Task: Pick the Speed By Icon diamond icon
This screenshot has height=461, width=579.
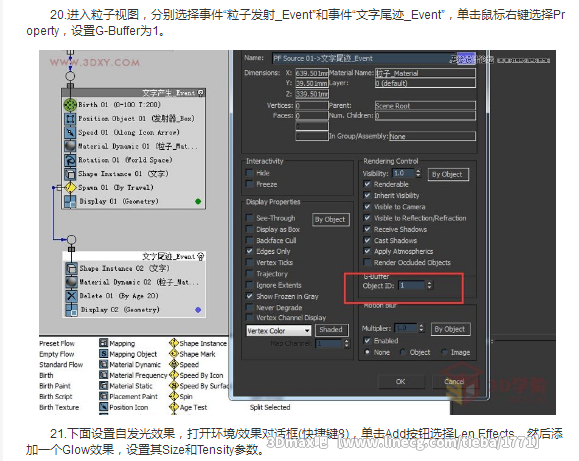Action: pyautogui.click(x=174, y=375)
